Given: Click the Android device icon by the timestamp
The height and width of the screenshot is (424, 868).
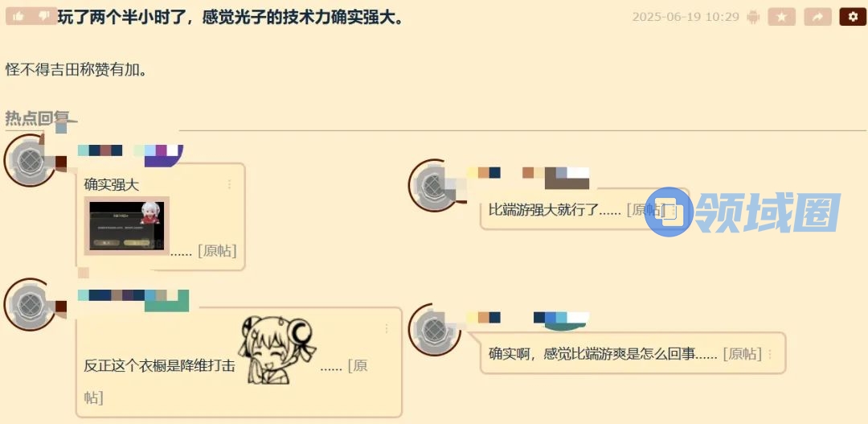Looking at the screenshot, I should point(753,17).
